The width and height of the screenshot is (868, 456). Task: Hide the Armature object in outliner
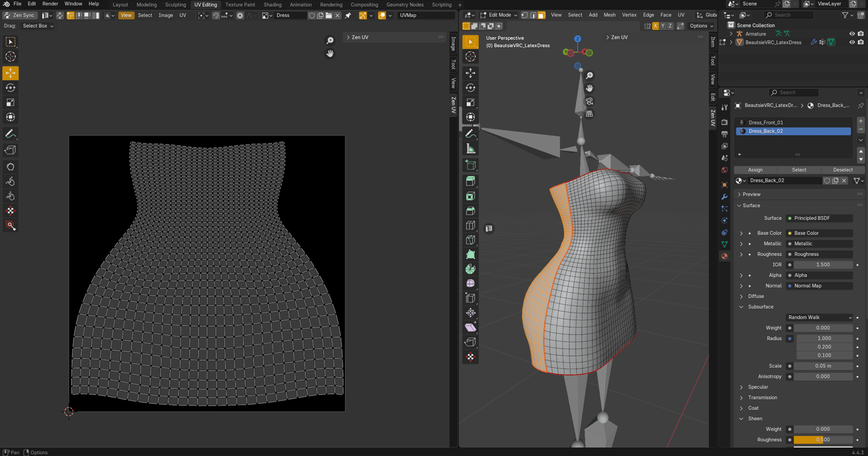coord(852,34)
